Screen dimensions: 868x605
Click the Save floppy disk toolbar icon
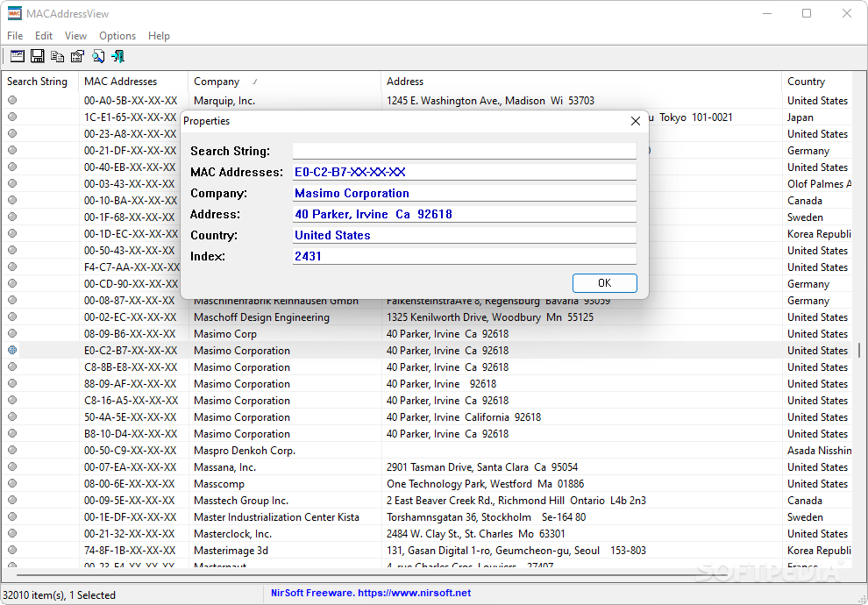[37, 56]
